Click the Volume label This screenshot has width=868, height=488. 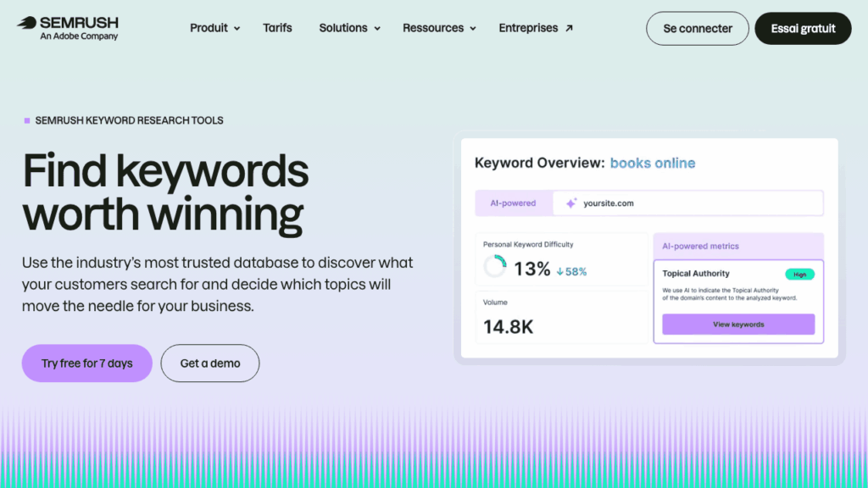coord(495,302)
